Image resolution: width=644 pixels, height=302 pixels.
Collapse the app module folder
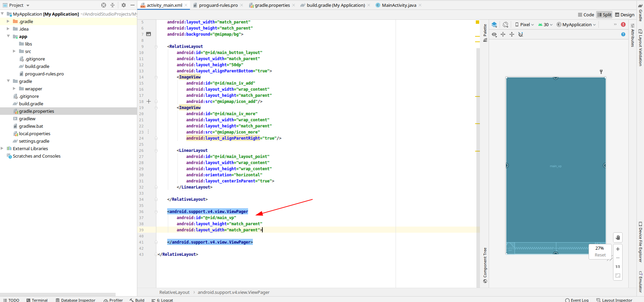pyautogui.click(x=8, y=36)
